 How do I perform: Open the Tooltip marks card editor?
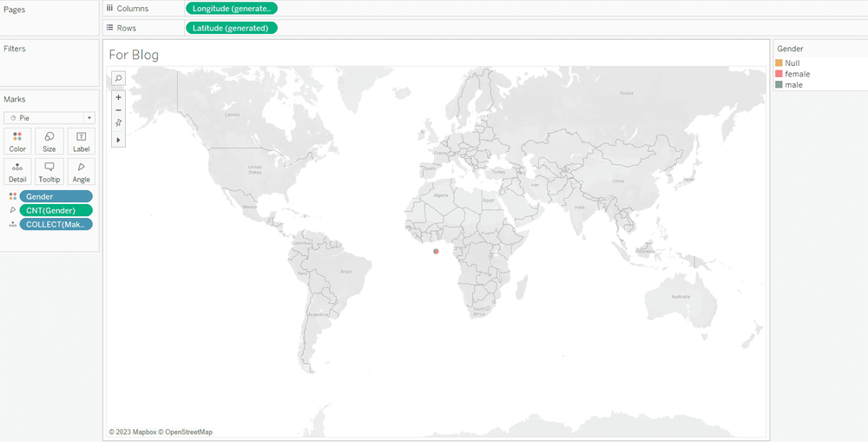pos(49,171)
